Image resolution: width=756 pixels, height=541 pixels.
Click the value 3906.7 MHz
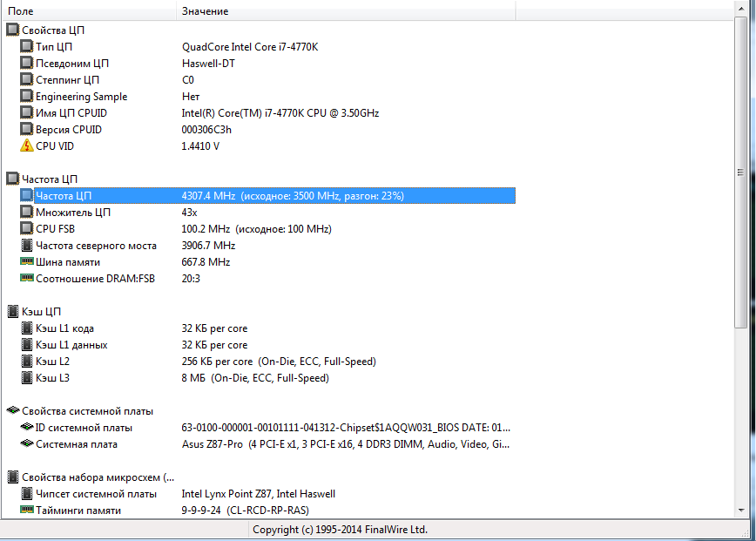click(x=208, y=246)
